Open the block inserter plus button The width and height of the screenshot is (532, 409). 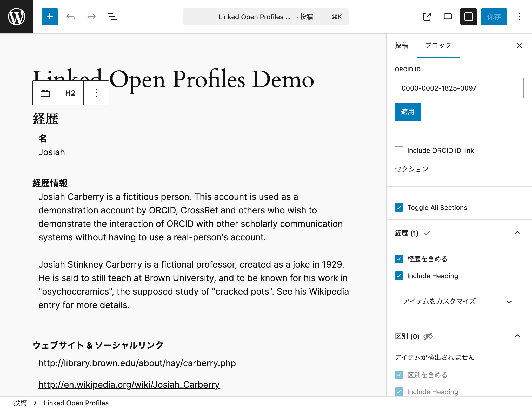tap(50, 17)
